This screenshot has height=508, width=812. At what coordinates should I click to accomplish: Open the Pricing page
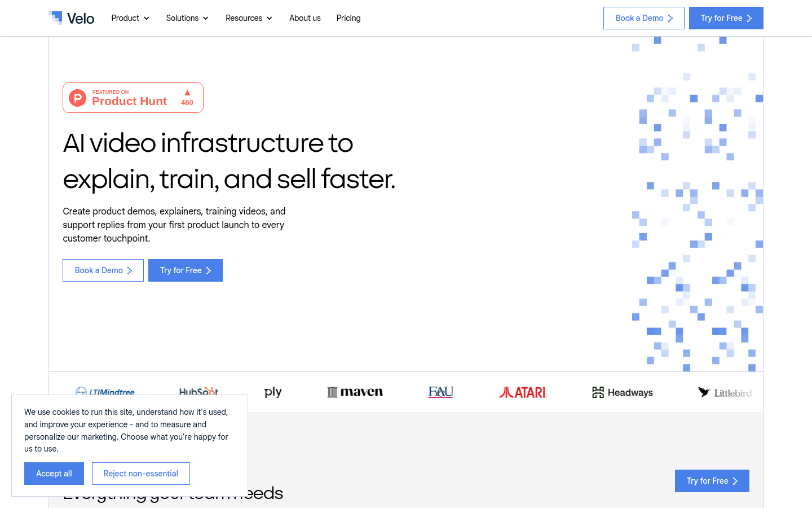pyautogui.click(x=348, y=18)
